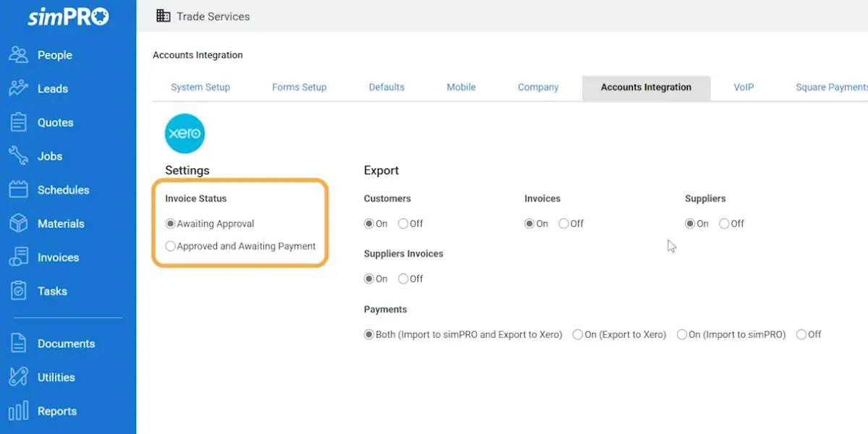Open Schedules section label

click(x=64, y=190)
